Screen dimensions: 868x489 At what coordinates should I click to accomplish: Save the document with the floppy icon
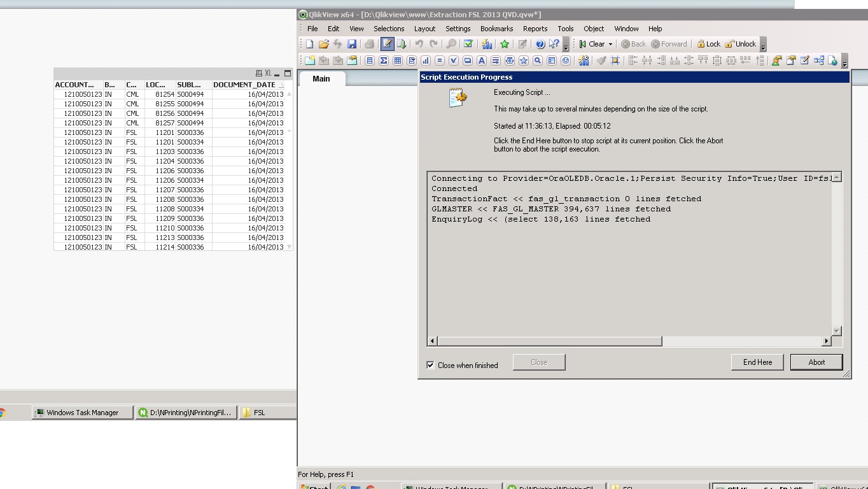point(351,44)
